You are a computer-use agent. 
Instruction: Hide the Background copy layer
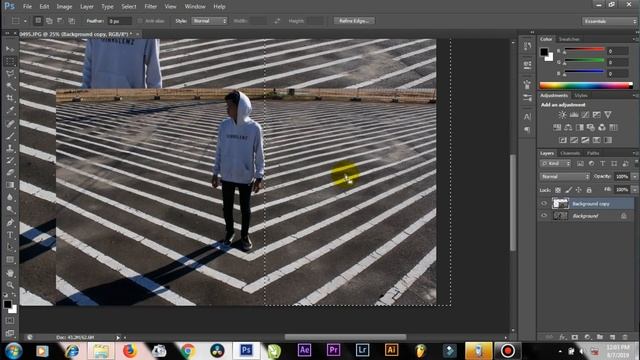(544, 203)
